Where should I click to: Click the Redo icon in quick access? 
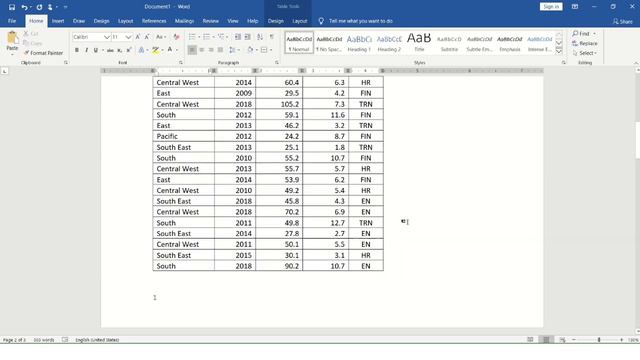39,7
